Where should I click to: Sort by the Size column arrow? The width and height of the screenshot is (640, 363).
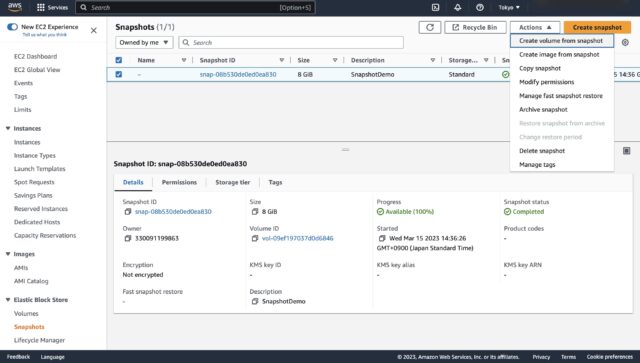(x=335, y=60)
